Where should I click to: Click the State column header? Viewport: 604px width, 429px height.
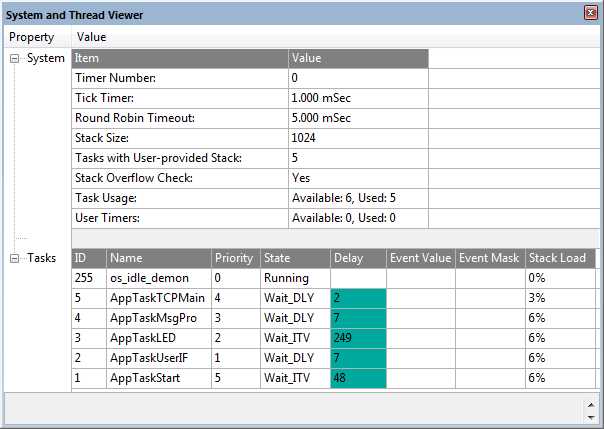295,258
